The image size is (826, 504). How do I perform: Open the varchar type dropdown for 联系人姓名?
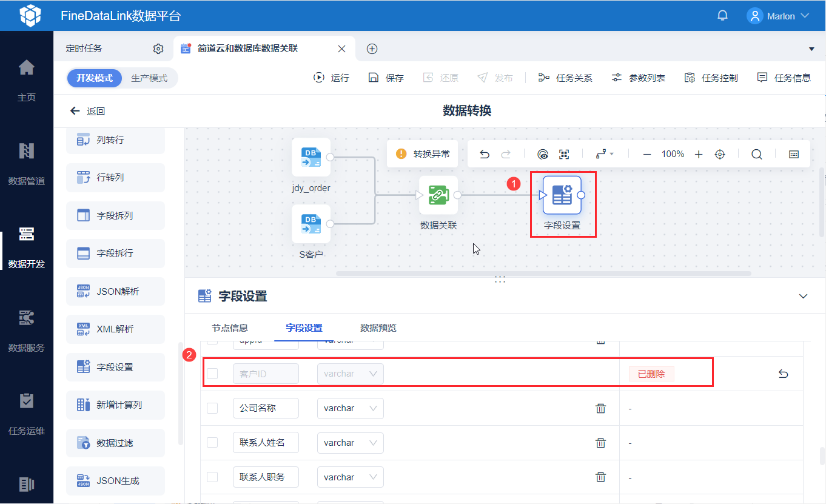click(351, 443)
